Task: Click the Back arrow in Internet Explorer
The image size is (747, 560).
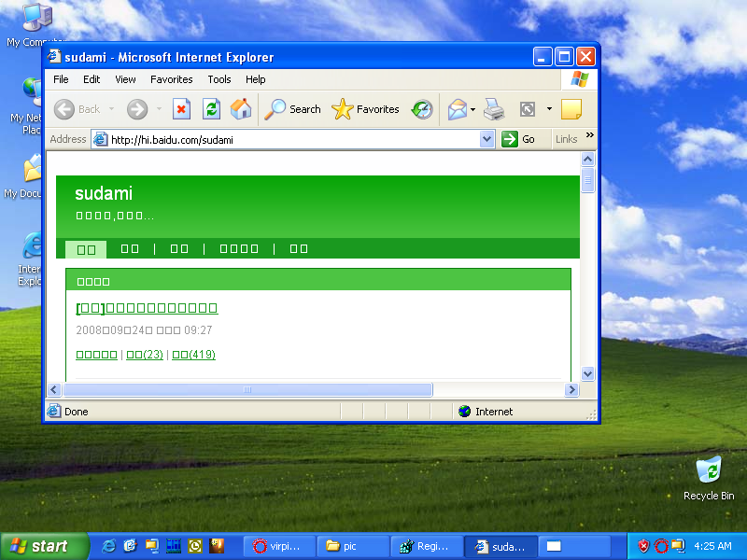Action: click(x=64, y=109)
